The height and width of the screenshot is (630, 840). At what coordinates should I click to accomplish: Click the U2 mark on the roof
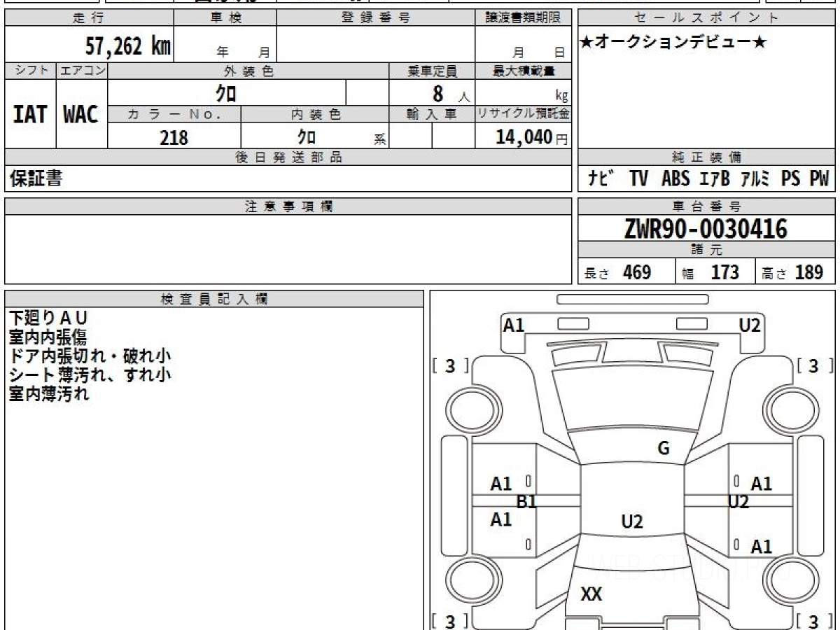click(x=632, y=521)
